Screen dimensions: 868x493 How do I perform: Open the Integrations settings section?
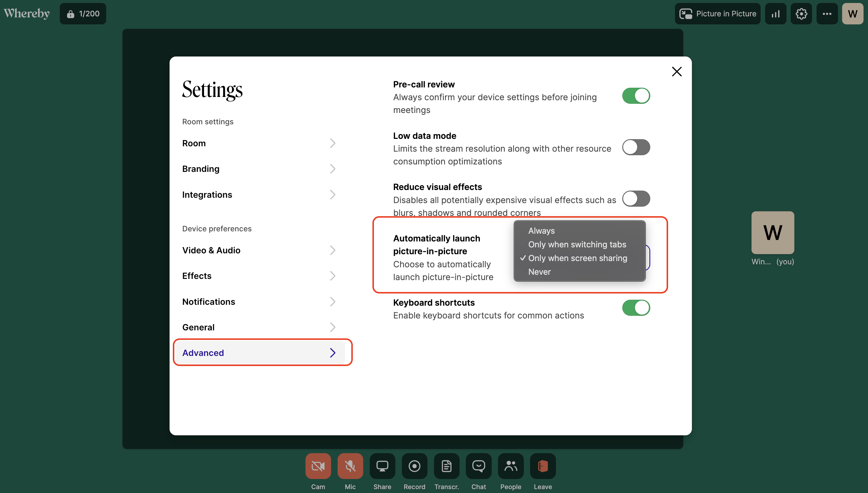coord(260,195)
